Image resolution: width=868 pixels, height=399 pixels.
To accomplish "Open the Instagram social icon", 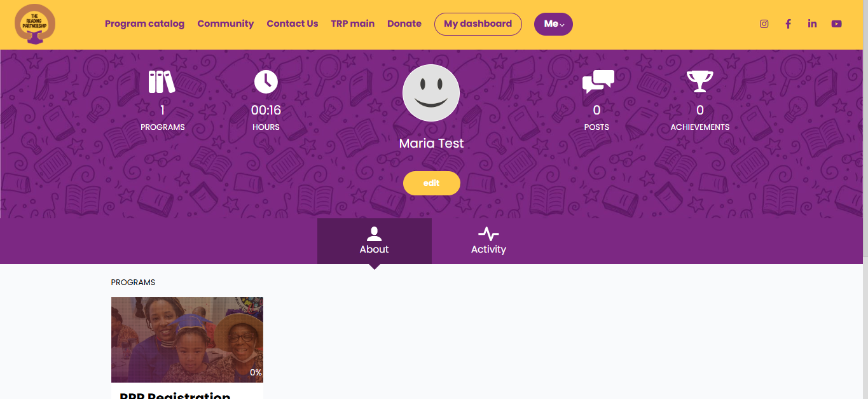I will point(764,24).
